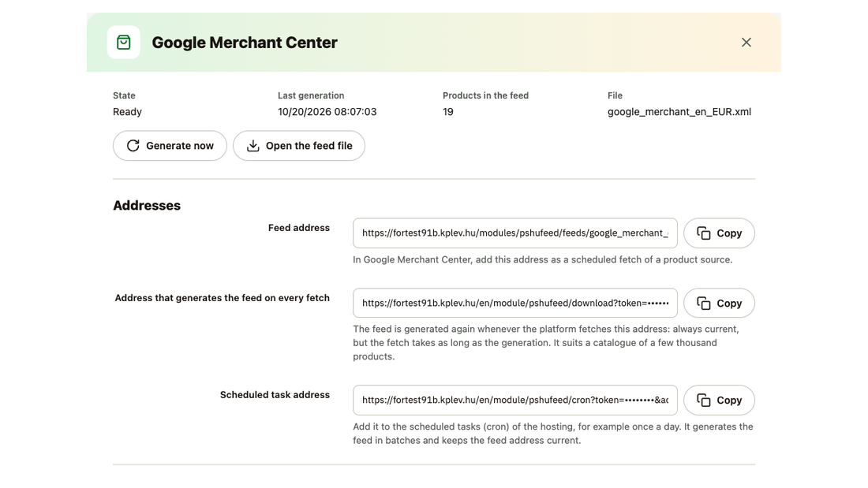The image size is (868, 488).
Task: Focus the cron token URL field
Action: click(x=514, y=400)
